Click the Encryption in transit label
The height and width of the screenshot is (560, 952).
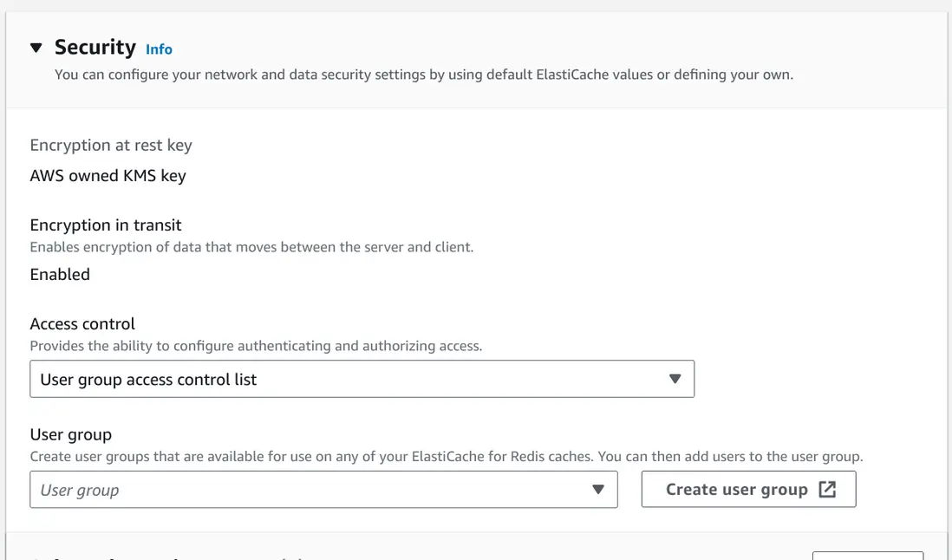(x=106, y=225)
